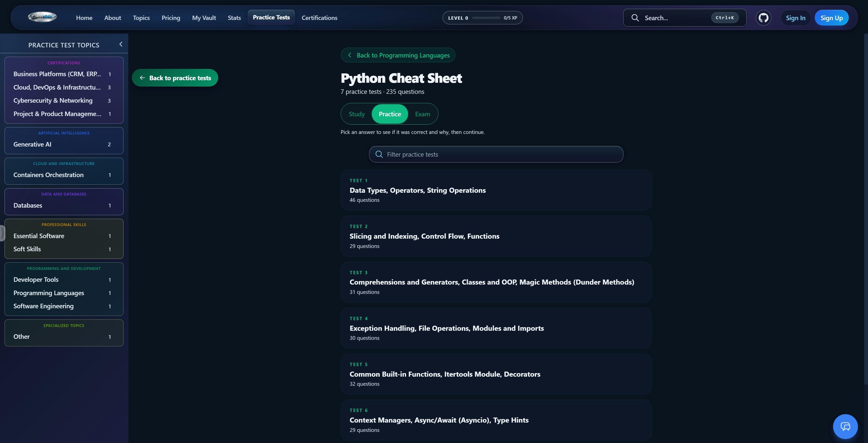Image resolution: width=868 pixels, height=443 pixels.
Task: Open Test 3 Comprehensions and Generators card
Action: click(496, 282)
